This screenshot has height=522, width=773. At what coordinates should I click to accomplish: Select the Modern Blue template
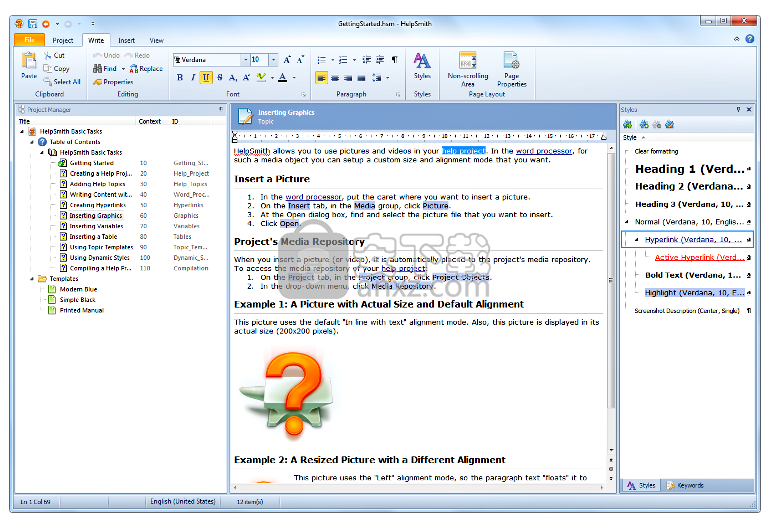tap(78, 289)
